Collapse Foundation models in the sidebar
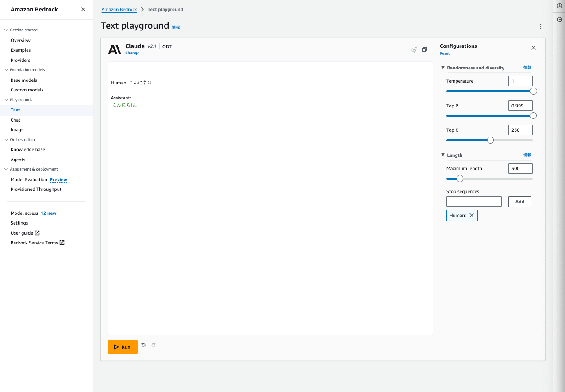Viewport: 565px width, 392px height. pos(6,69)
